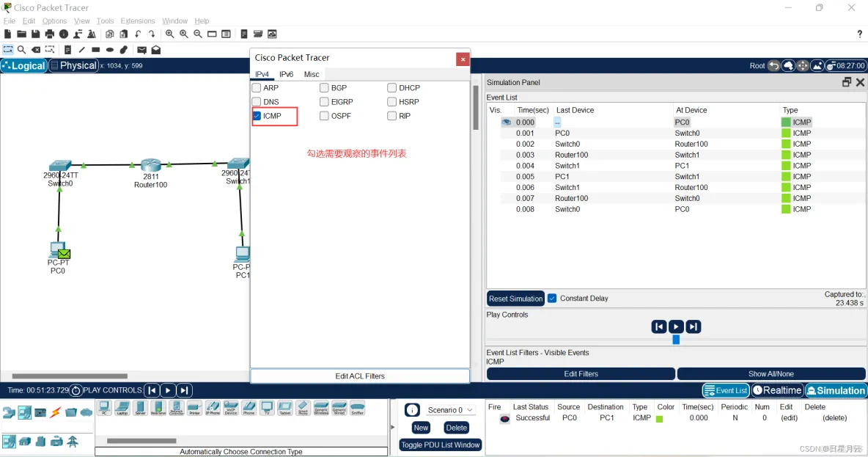Viewport: 868px width, 457px height.
Task: Open the Options menu
Action: click(x=54, y=21)
